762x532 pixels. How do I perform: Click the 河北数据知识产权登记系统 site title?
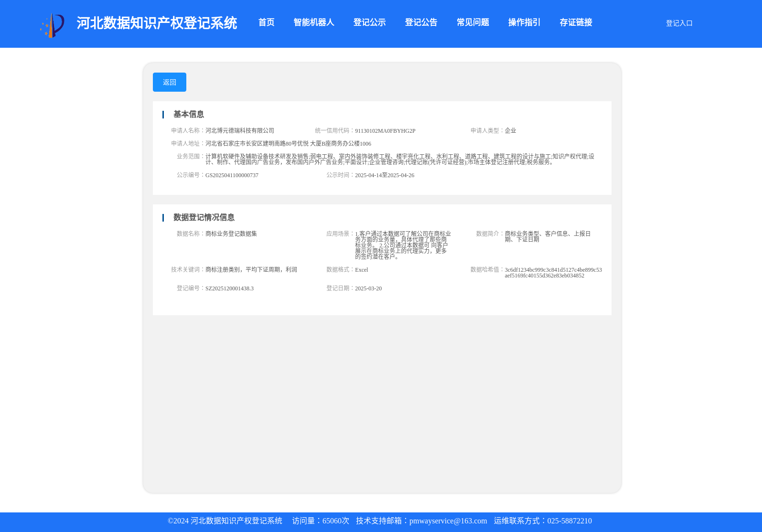[157, 23]
